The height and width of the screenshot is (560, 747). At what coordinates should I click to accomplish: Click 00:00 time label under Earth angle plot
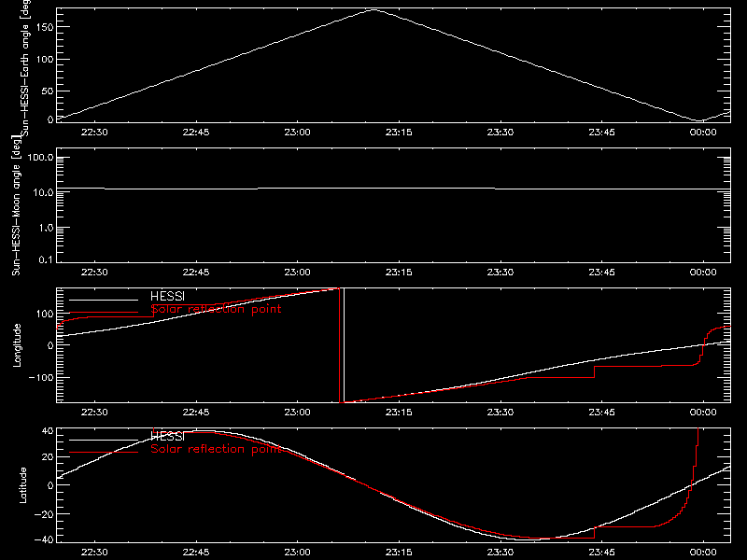click(703, 133)
